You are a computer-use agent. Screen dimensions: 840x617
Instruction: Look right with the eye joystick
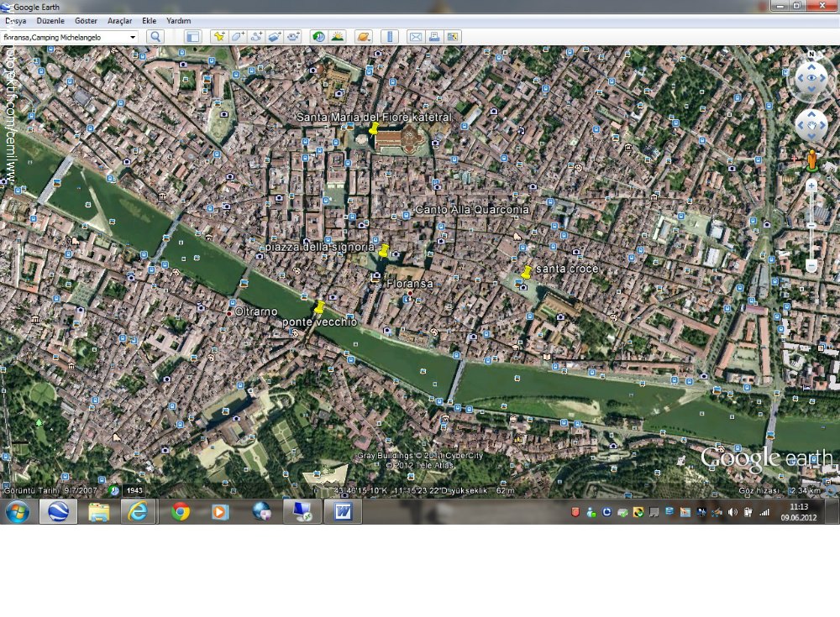click(x=823, y=78)
